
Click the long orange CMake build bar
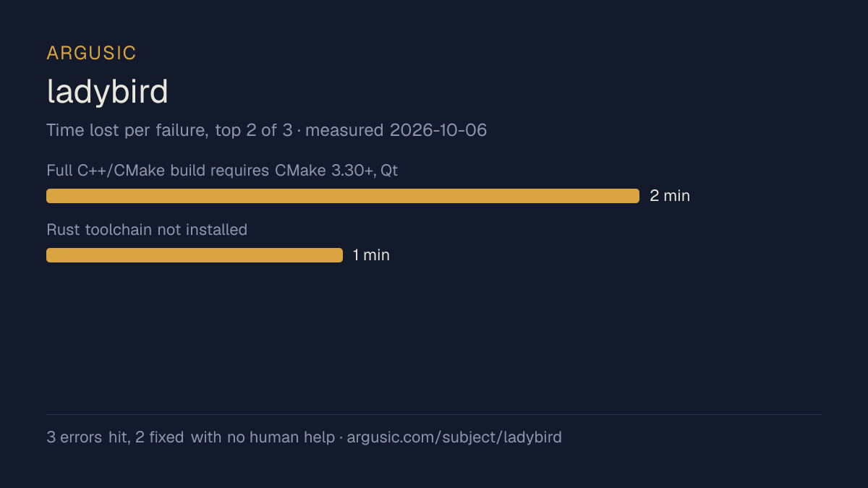click(343, 196)
